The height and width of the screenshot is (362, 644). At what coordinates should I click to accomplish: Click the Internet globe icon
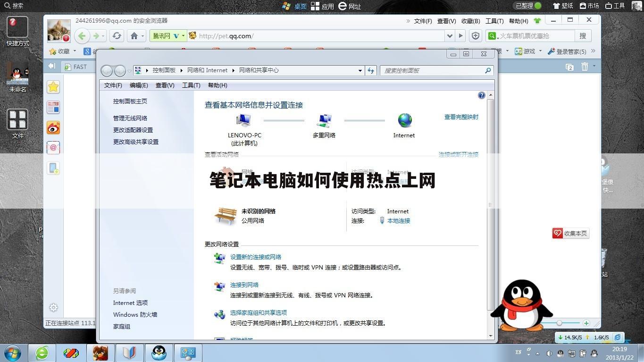pos(405,120)
